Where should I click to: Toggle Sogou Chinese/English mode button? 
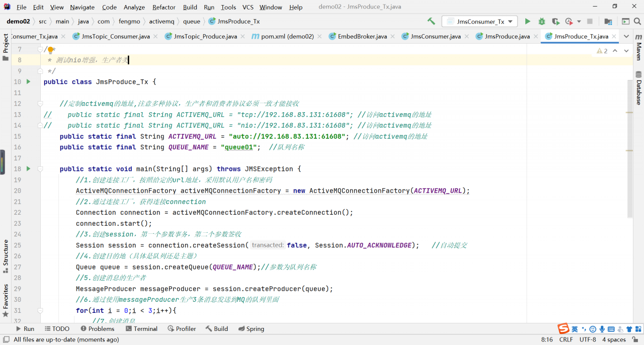coord(575,329)
